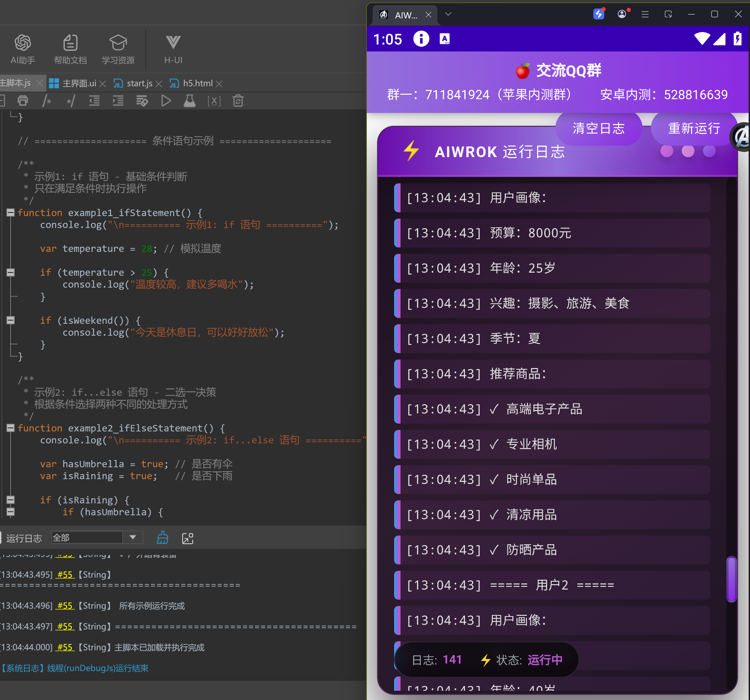Tap the 状态: 运行中 status indicator

pyautogui.click(x=521, y=659)
